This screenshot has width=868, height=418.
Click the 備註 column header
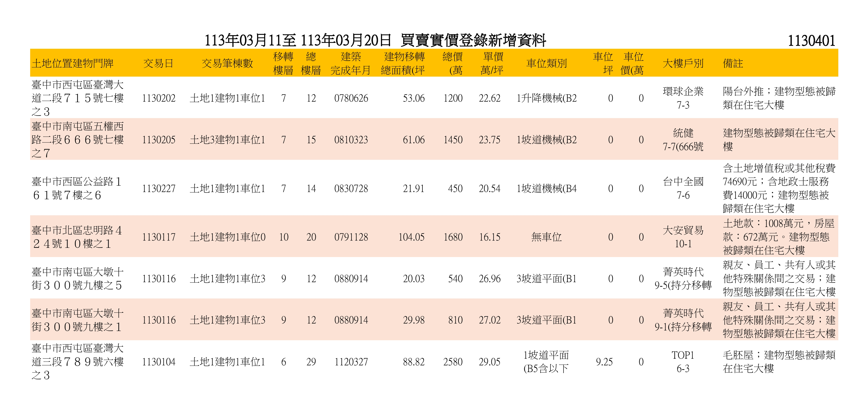[x=733, y=63]
